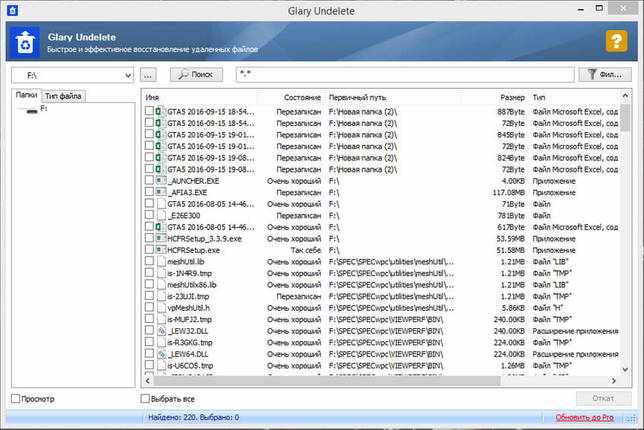Click the recycle bin logo in header
This screenshot has width=644, height=430.
pos(25,42)
